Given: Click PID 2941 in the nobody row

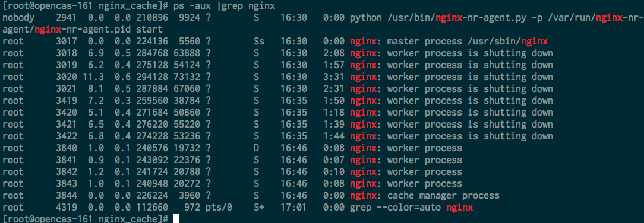Looking at the screenshot, I should click(66, 18).
